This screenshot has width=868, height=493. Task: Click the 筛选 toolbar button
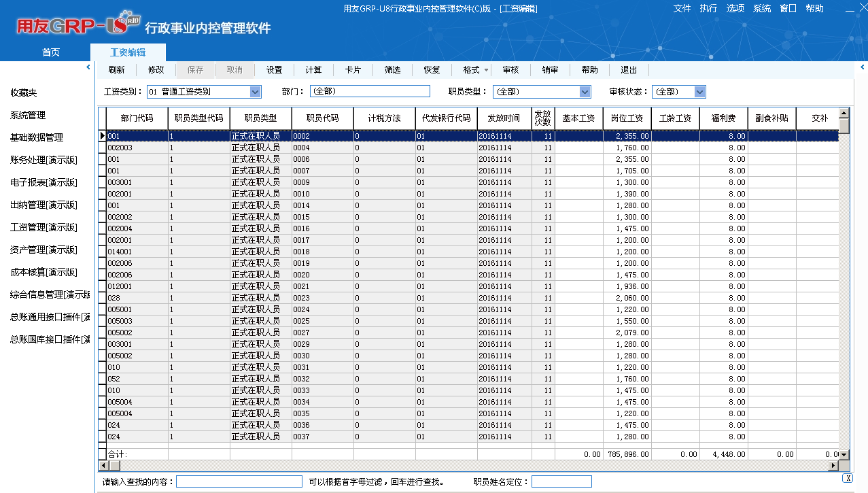pos(393,70)
